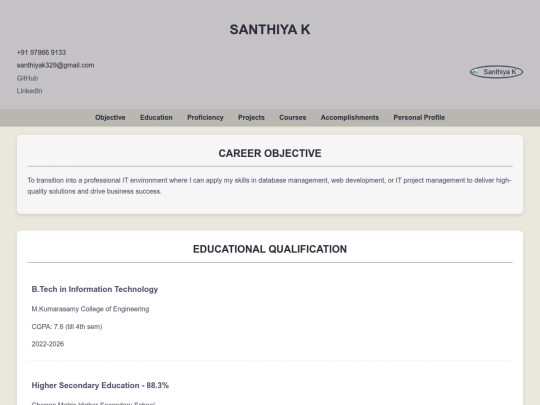The width and height of the screenshot is (540, 405).
Task: Click the EDUCATIONAL QUALIFICATION heading
Action: point(270,249)
